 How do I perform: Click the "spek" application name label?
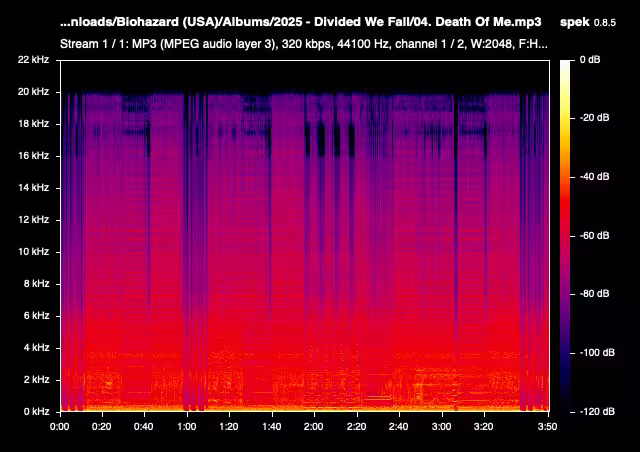tap(575, 22)
